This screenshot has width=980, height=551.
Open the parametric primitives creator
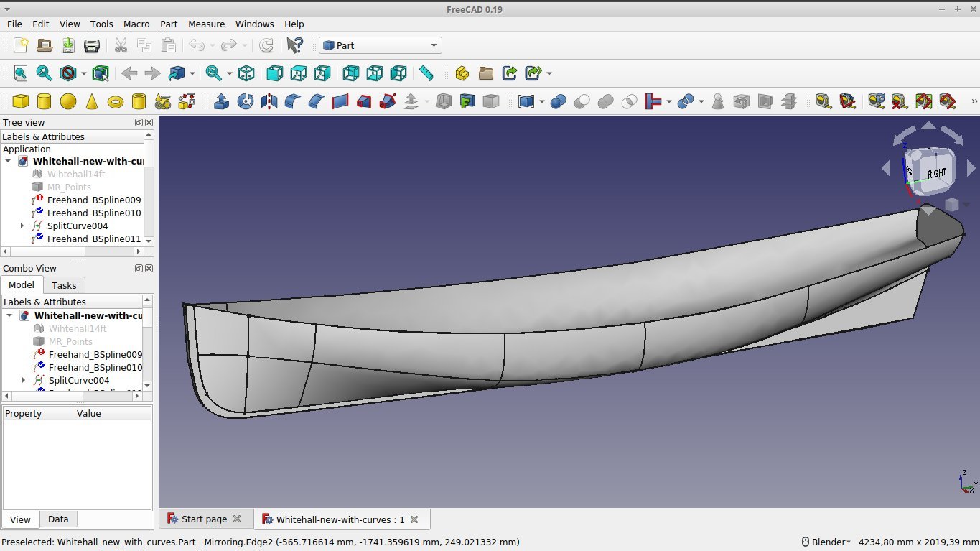pos(163,101)
